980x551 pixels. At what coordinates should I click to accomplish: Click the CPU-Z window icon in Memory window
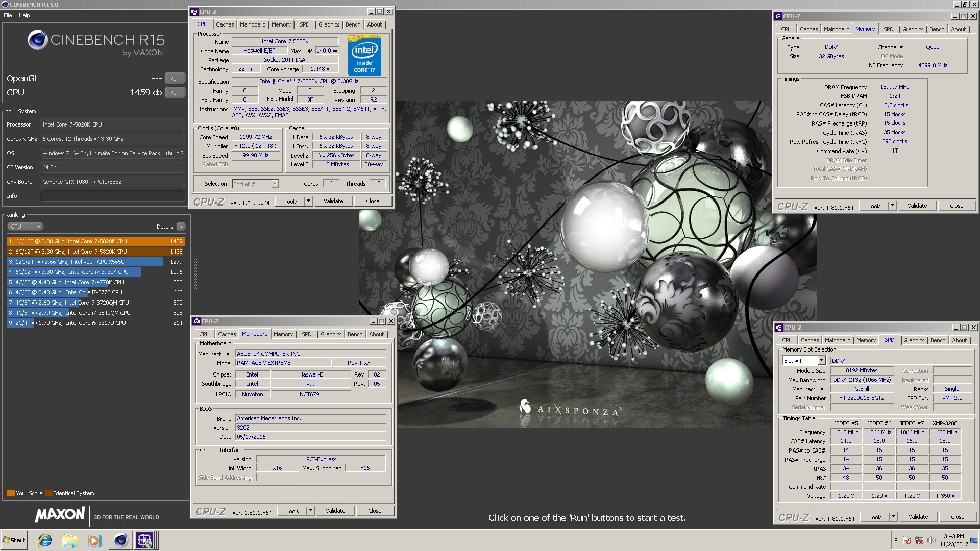coord(779,16)
